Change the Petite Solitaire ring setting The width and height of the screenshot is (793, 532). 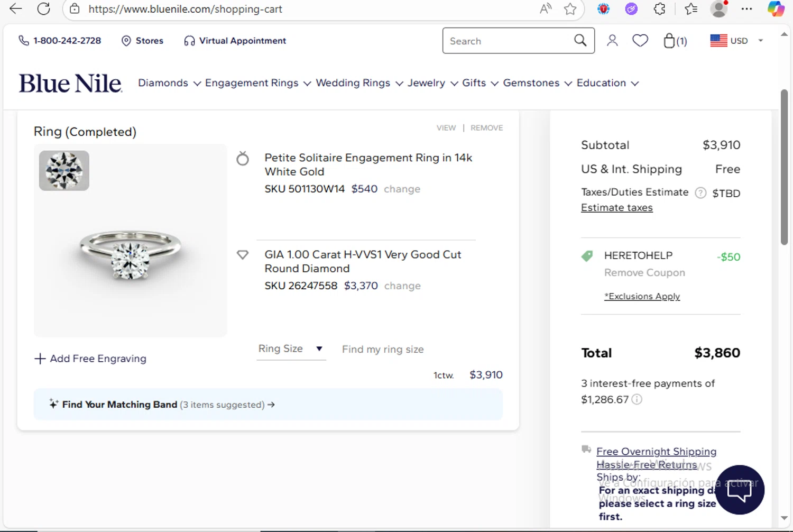click(x=402, y=189)
